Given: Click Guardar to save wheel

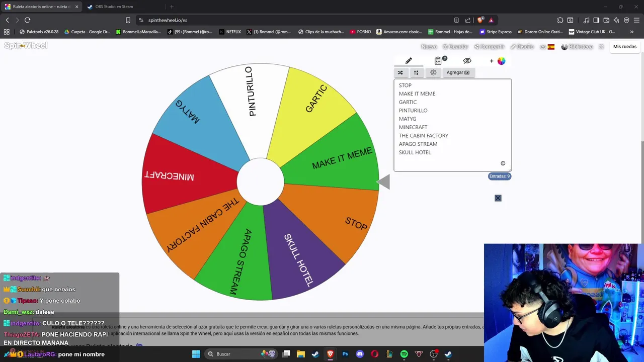Looking at the screenshot, I should click(x=455, y=47).
